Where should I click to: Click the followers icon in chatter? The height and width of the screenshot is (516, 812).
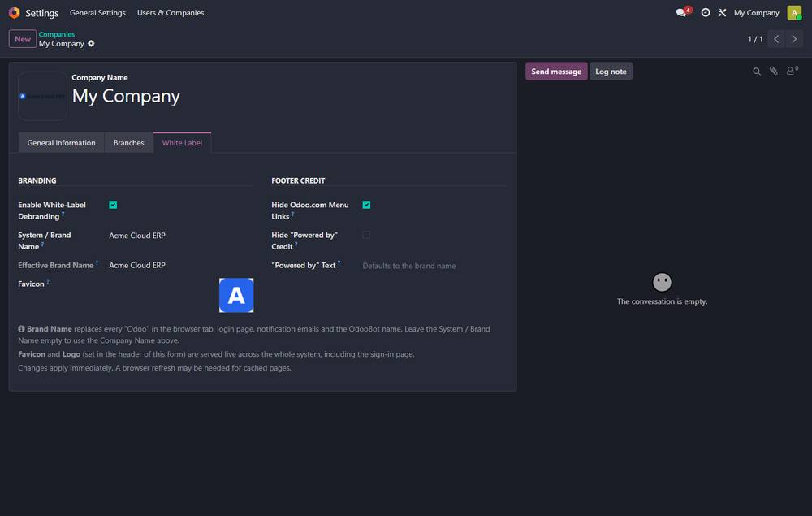click(792, 71)
